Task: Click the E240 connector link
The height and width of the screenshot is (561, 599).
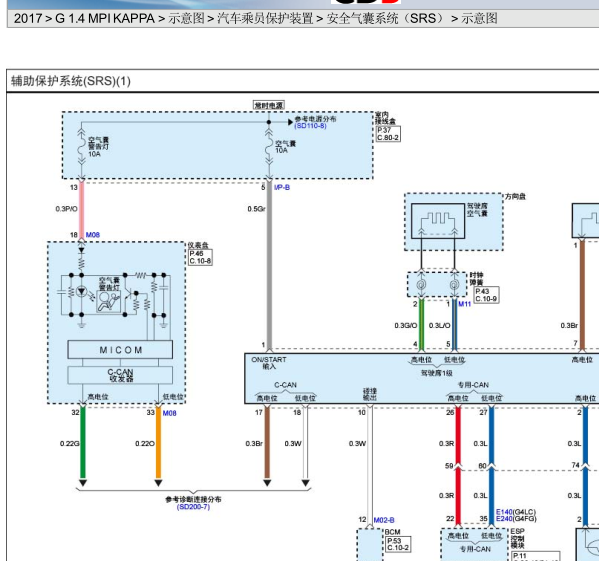Action: point(504,519)
